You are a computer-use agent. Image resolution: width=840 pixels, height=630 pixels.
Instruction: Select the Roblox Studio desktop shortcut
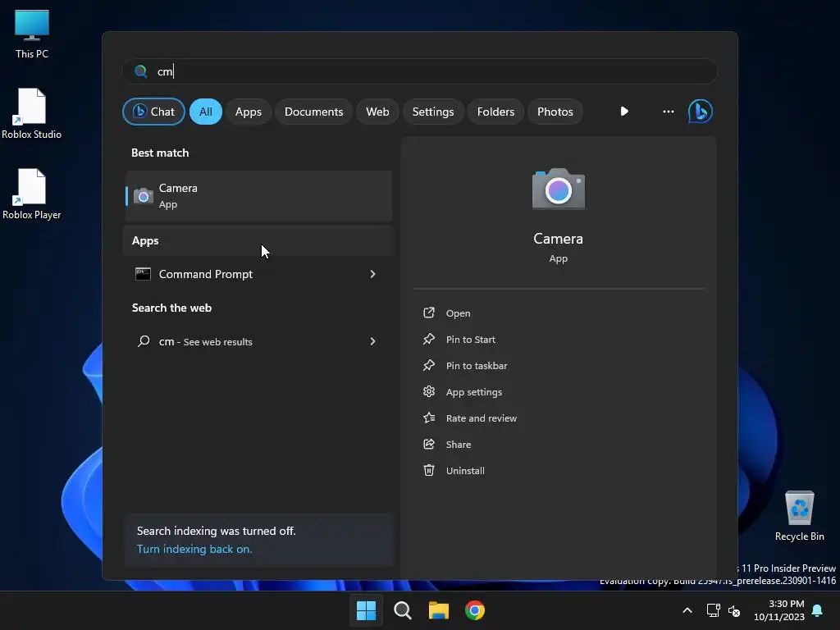32,113
